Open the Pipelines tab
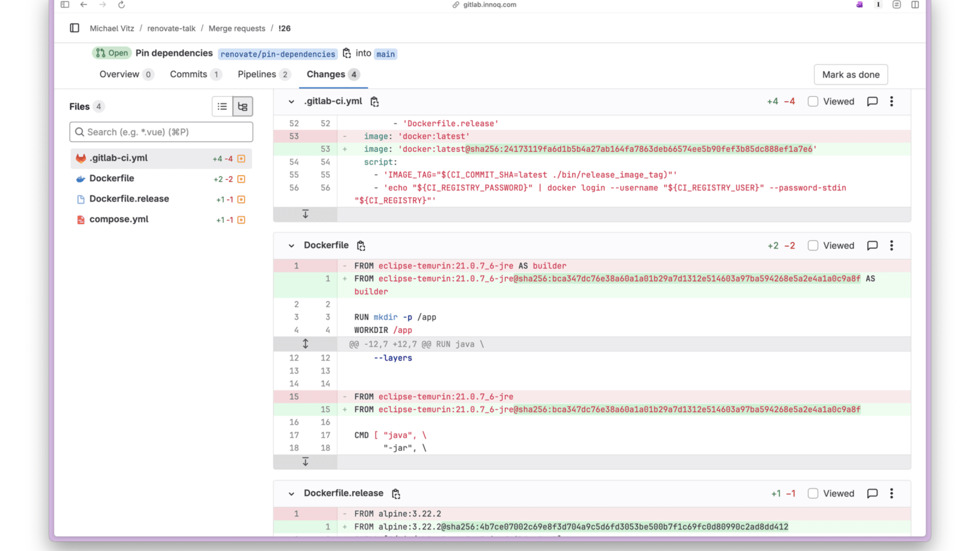The image size is (980, 551). point(264,75)
